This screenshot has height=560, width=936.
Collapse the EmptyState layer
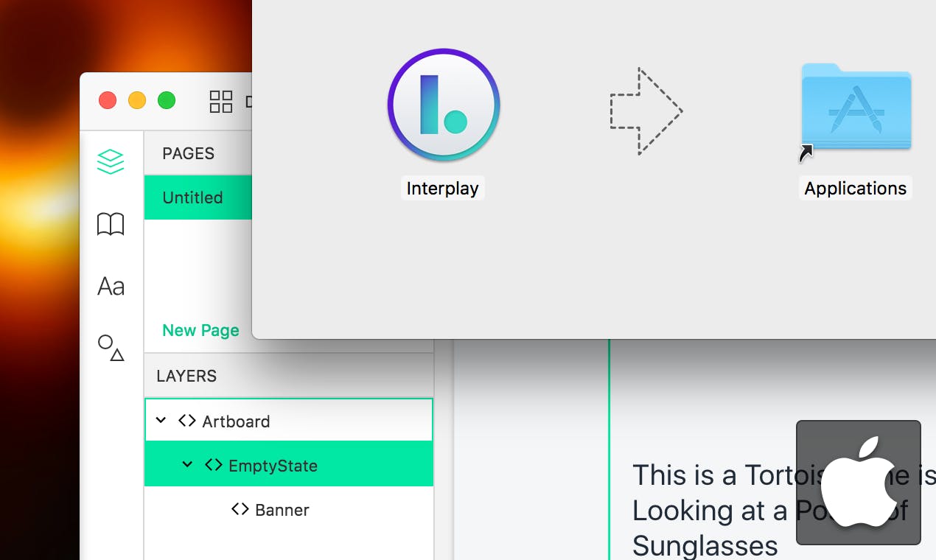[187, 465]
